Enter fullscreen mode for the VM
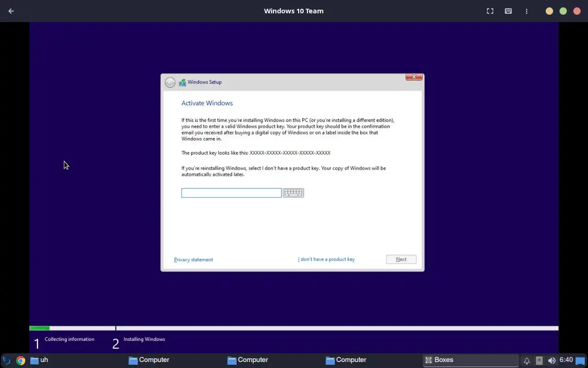588x368 pixels. (x=490, y=11)
